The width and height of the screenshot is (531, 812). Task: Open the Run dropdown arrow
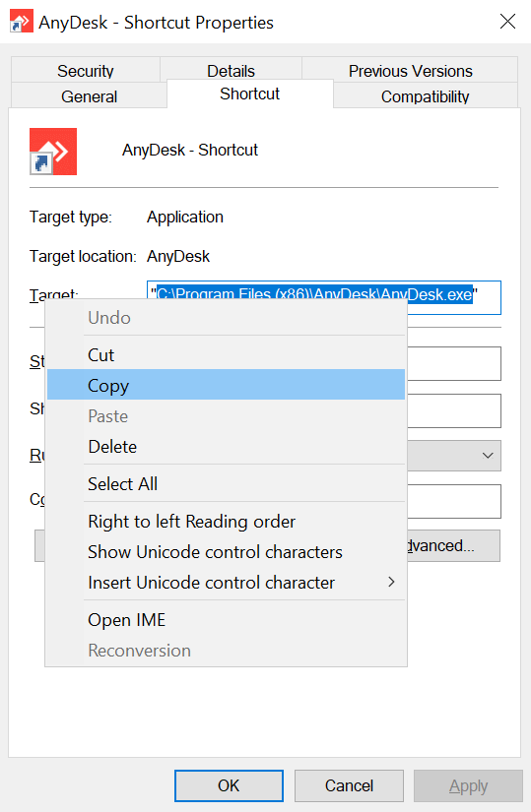(x=487, y=456)
